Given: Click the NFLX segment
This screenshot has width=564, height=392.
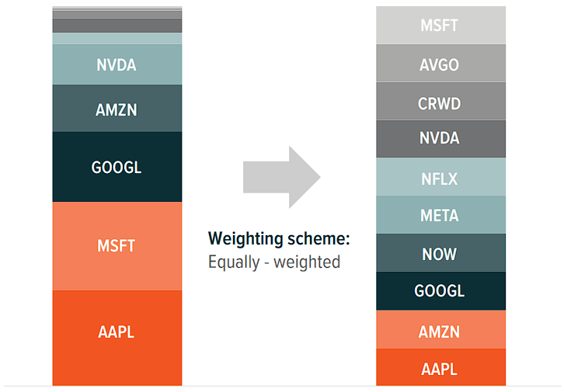Looking at the screenshot, I should [440, 178].
